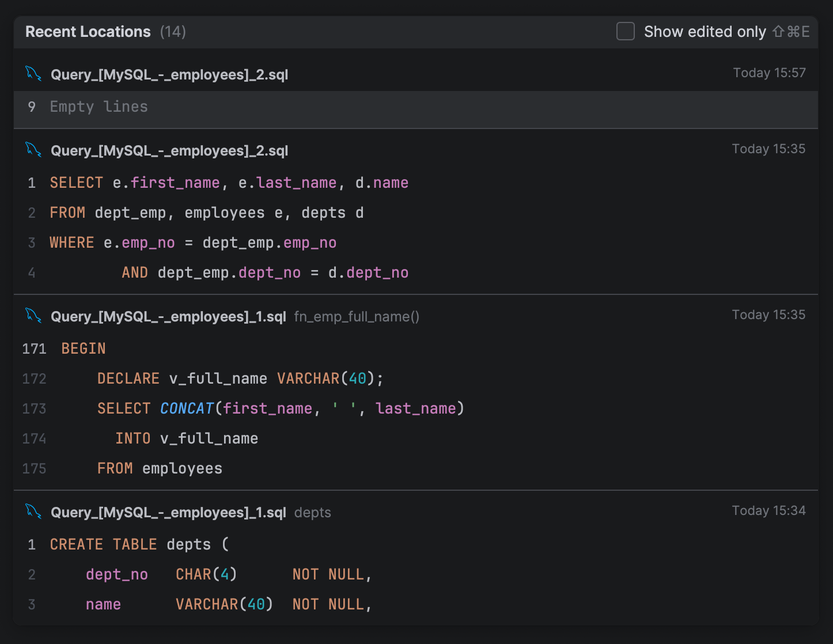The width and height of the screenshot is (833, 644).
Task: Click the ⇧⌘E shortcut hint
Action: [791, 32]
